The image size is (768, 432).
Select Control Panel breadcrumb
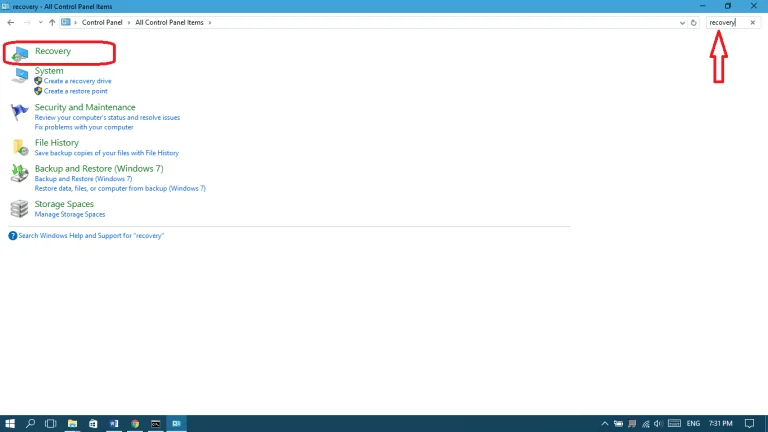click(102, 23)
